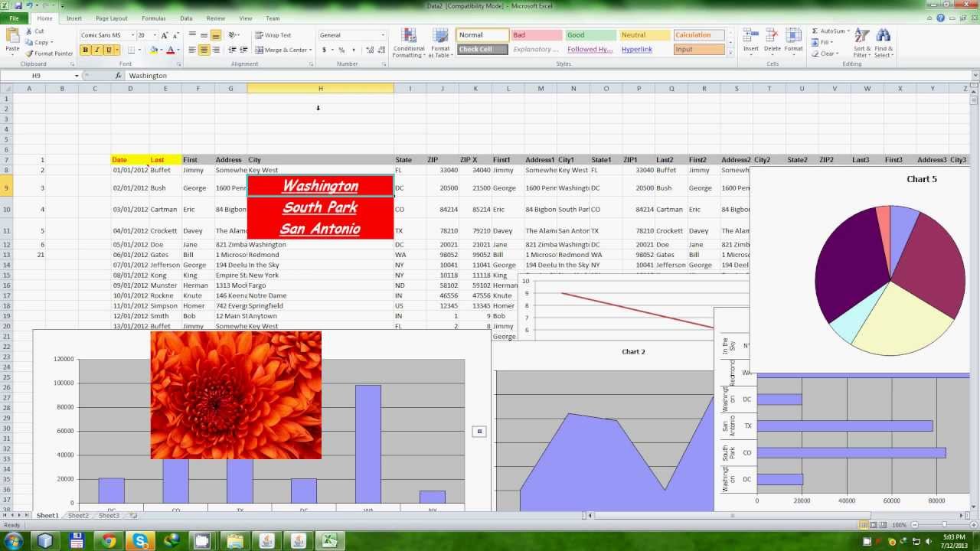Image resolution: width=980 pixels, height=551 pixels.
Task: Apply the Good cell style
Action: coord(590,35)
